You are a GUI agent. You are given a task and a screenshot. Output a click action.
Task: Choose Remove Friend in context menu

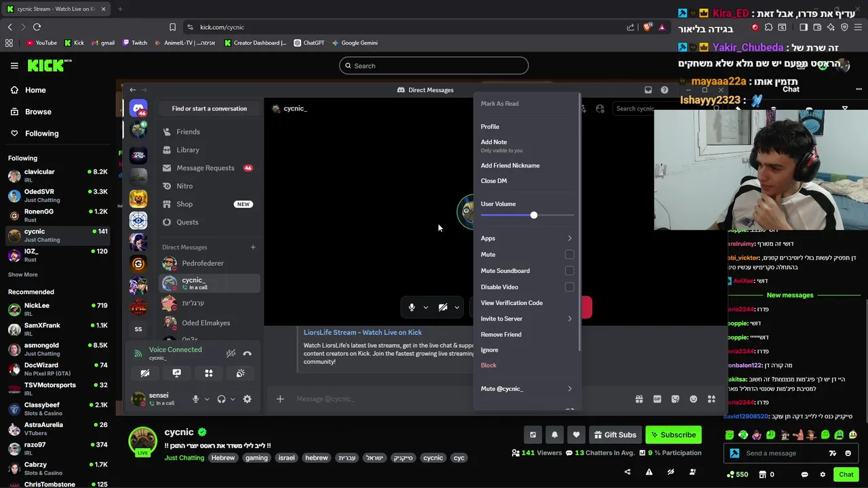coord(527,334)
